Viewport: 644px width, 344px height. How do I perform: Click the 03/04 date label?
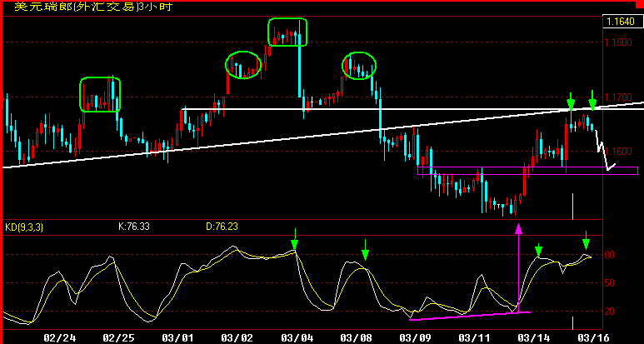pos(297,337)
